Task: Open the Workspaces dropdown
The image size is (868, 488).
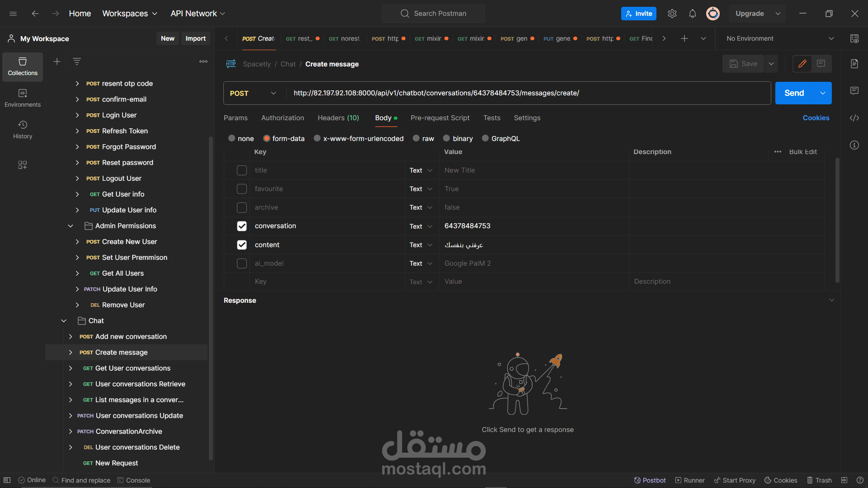Action: (x=130, y=14)
